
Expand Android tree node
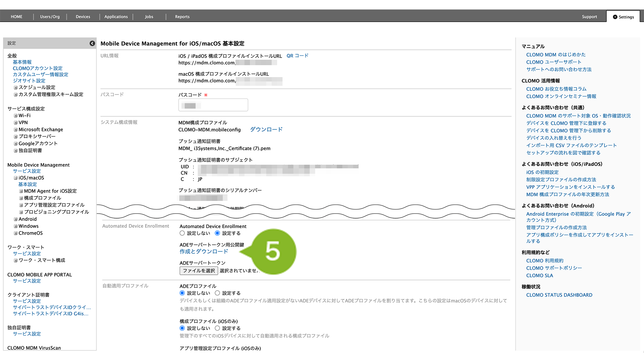coord(16,219)
